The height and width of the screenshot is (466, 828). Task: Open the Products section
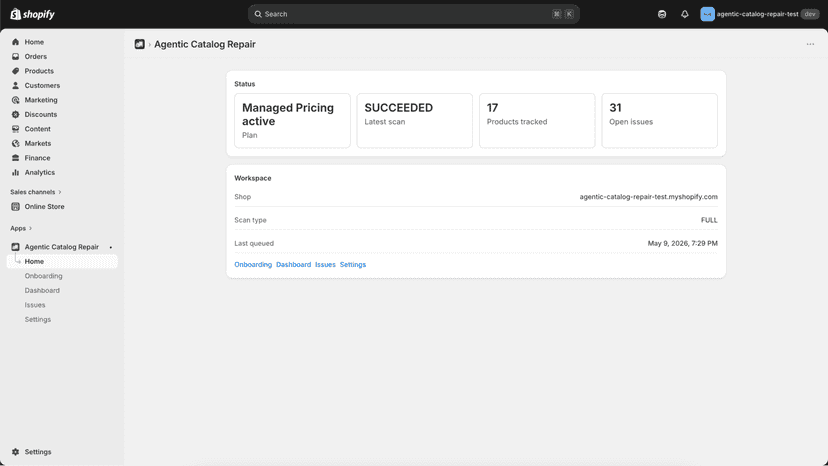39,71
